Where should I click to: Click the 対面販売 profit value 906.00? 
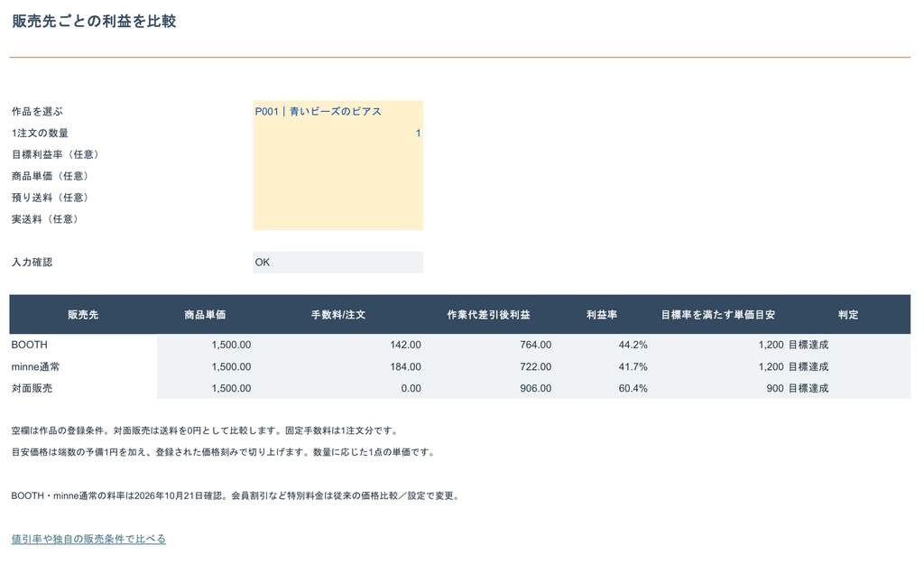[x=536, y=388]
